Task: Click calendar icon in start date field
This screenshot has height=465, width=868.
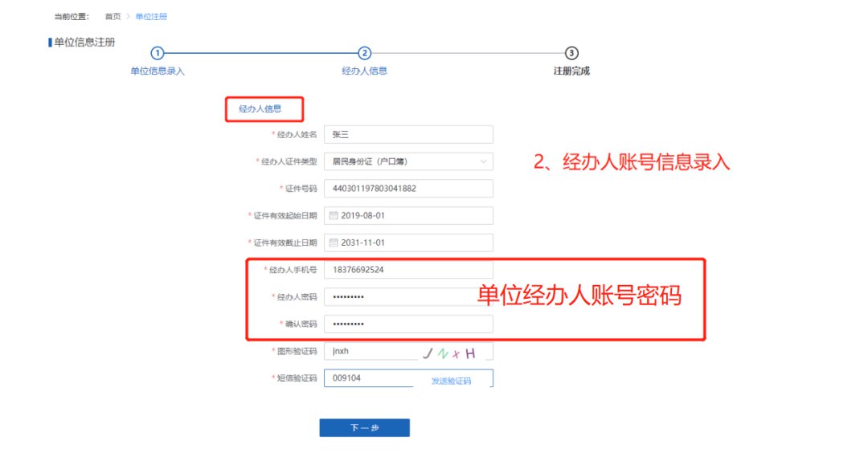Action: (x=334, y=216)
